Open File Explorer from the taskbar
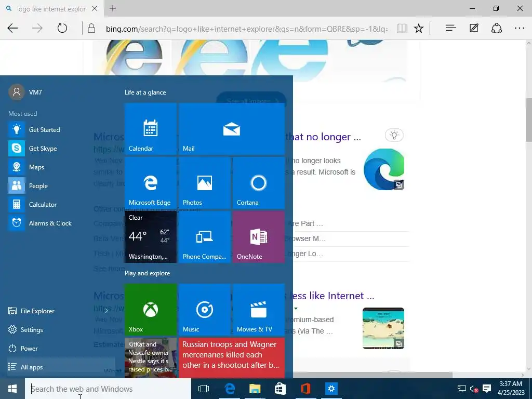Image resolution: width=532 pixels, height=399 pixels. click(255, 389)
